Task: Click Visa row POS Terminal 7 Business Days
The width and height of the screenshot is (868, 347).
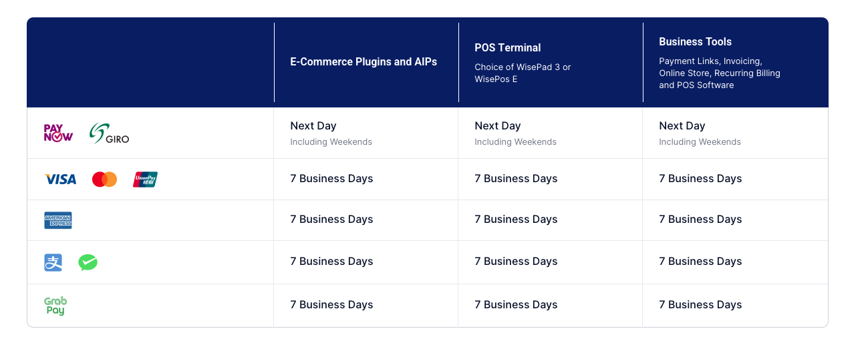Action: pyautogui.click(x=516, y=178)
